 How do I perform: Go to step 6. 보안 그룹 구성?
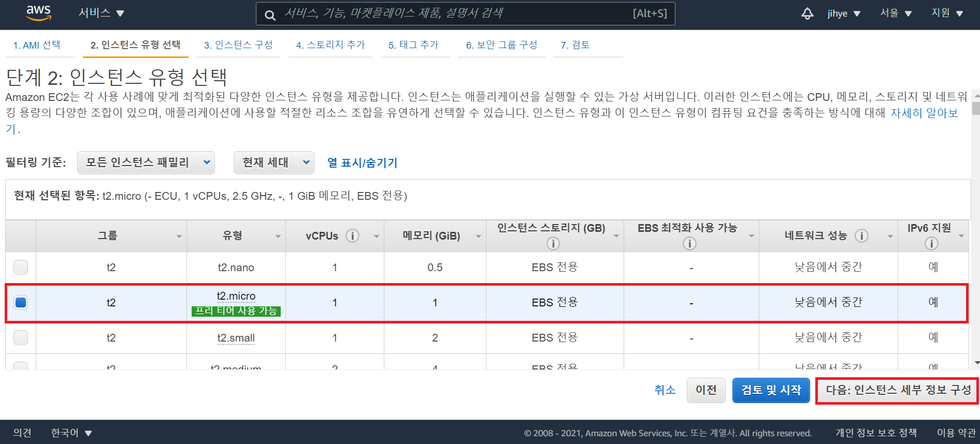(501, 45)
